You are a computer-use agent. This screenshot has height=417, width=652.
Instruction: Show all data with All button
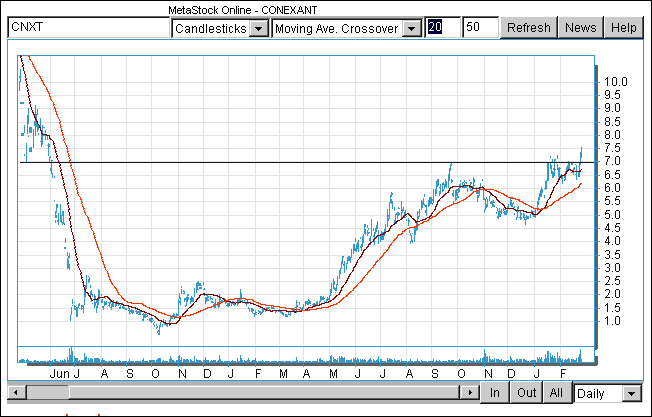[556, 392]
